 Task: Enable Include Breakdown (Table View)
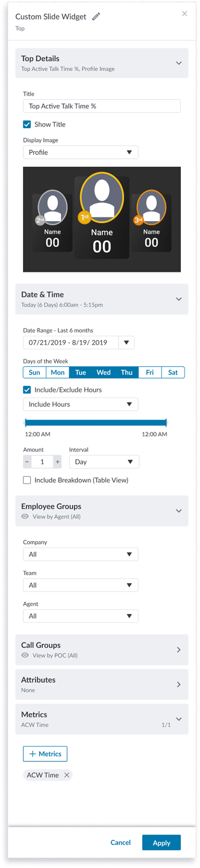(27, 480)
